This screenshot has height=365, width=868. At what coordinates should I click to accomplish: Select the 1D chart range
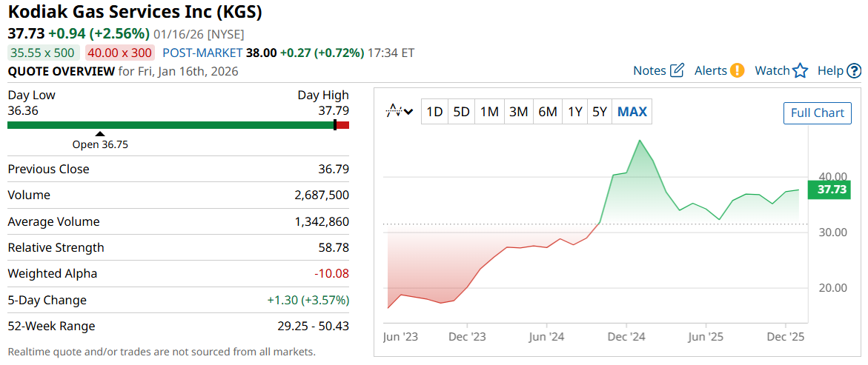point(434,112)
